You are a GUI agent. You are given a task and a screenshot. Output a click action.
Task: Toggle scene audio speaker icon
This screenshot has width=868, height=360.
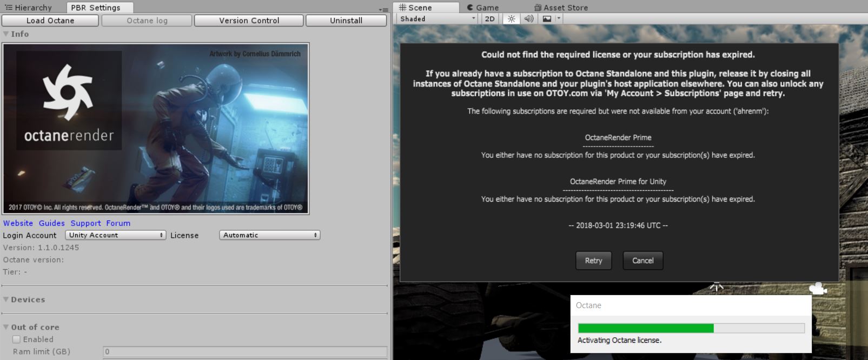tap(529, 19)
